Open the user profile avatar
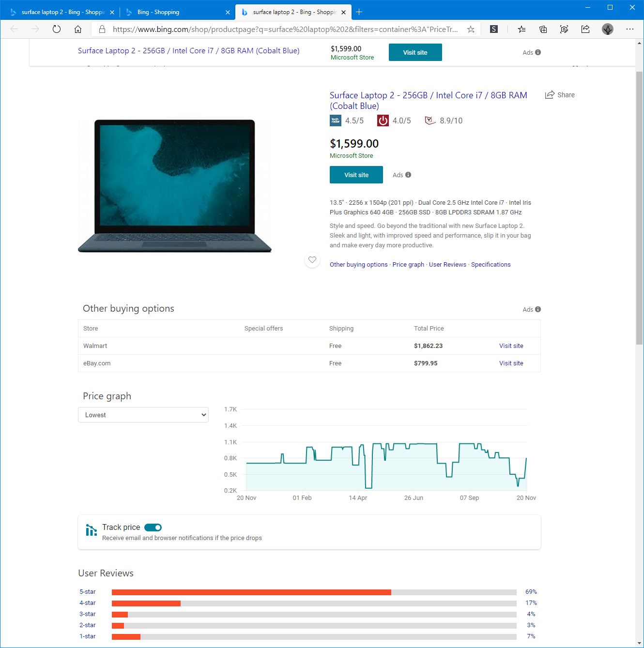This screenshot has height=648, width=644. click(x=608, y=29)
